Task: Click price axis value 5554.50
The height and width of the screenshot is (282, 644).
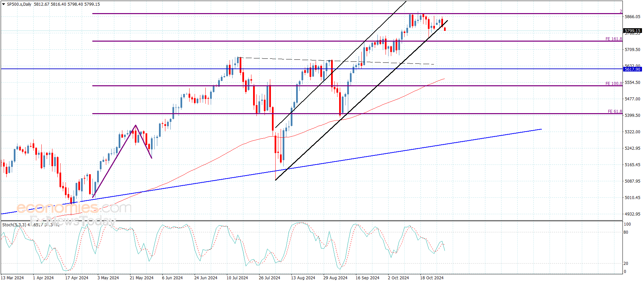Action: pyautogui.click(x=632, y=82)
